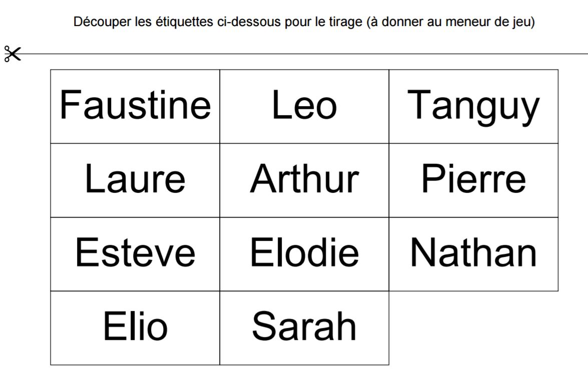
Task: Click the Arthur label cell
Action: coord(304,180)
